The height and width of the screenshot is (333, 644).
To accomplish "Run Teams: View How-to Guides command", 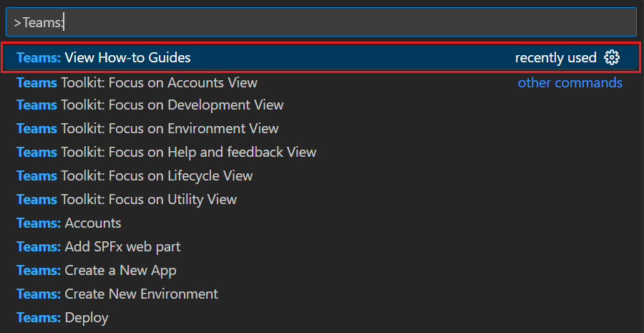I will pos(321,57).
